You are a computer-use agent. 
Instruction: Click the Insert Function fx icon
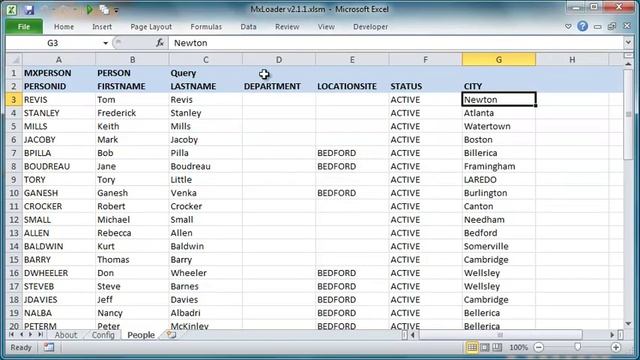click(x=160, y=42)
